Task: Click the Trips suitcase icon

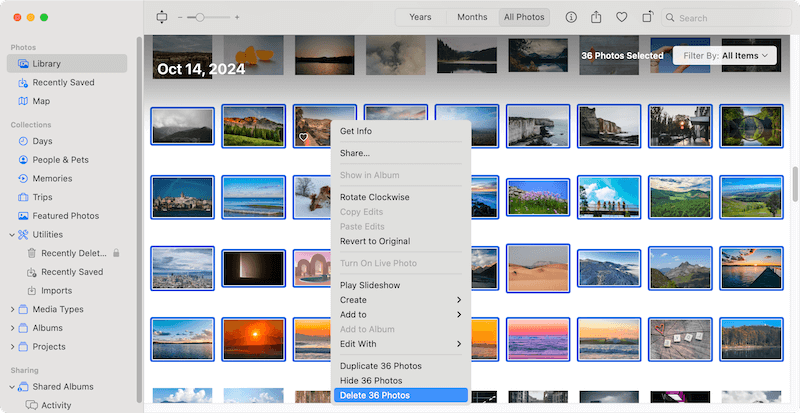Action: point(23,197)
